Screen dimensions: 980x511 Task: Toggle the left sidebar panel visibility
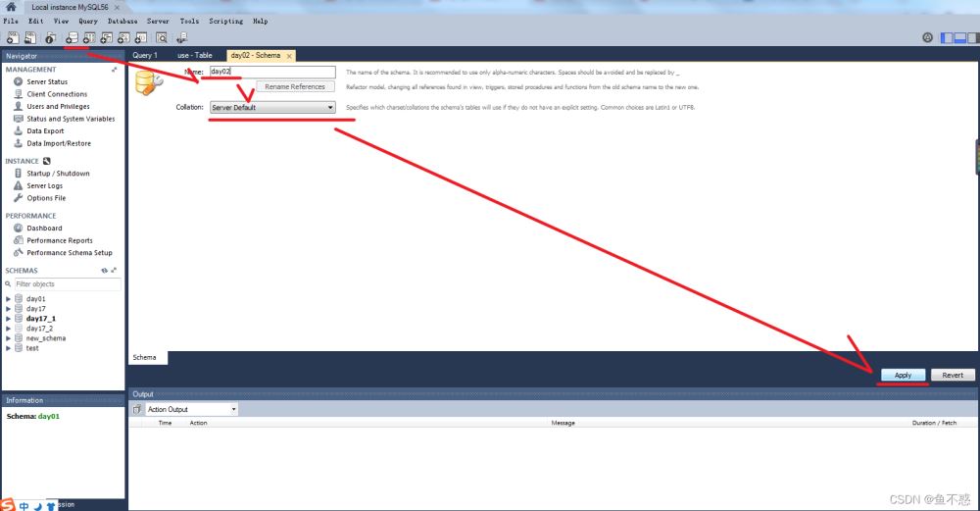click(947, 38)
